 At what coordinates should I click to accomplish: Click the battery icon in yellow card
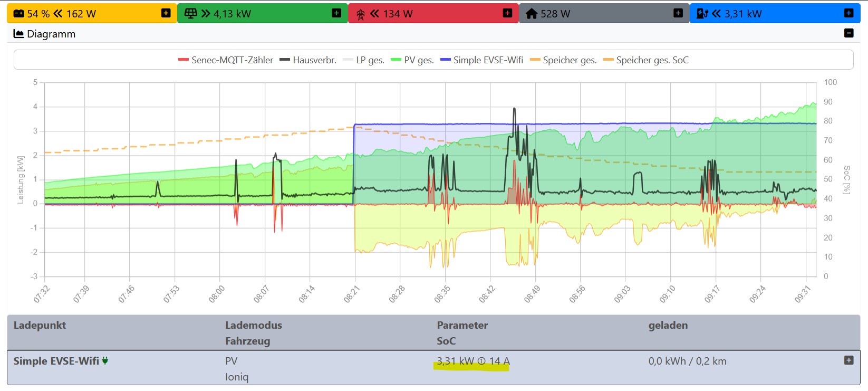click(19, 14)
